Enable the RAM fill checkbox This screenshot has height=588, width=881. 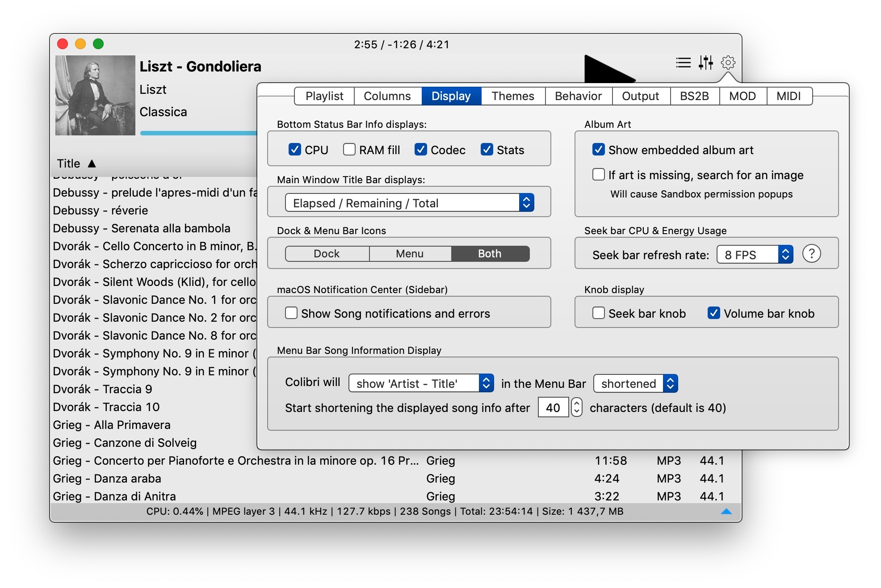[349, 150]
